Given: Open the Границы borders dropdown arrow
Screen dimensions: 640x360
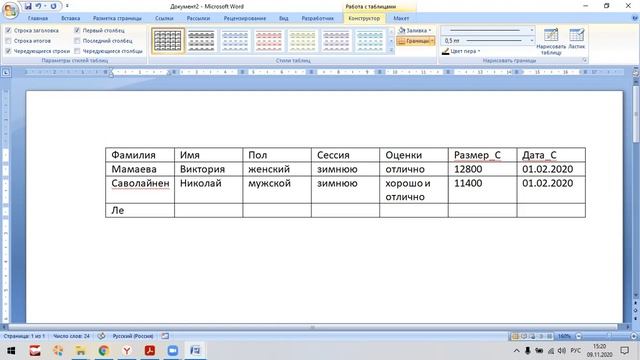Looking at the screenshot, I should [432, 41].
